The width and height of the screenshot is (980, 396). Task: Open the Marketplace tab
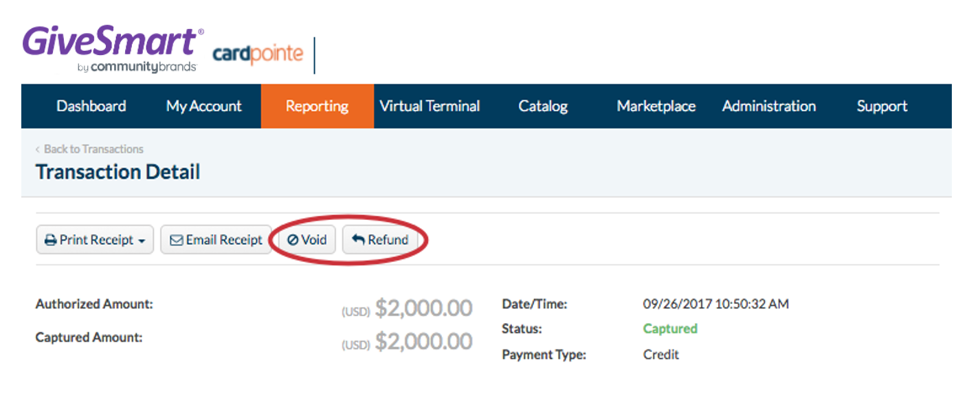tap(656, 106)
